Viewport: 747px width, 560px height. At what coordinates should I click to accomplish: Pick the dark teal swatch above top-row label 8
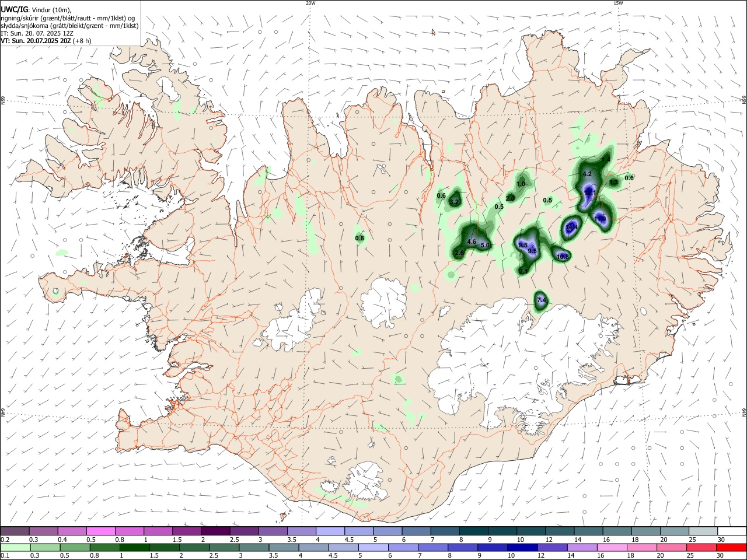473,531
